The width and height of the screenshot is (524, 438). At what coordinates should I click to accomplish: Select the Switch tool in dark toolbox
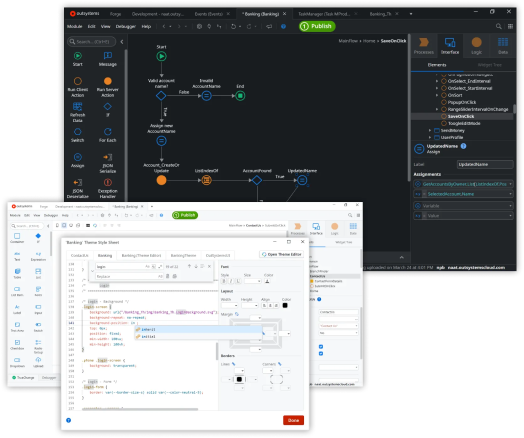[78, 135]
